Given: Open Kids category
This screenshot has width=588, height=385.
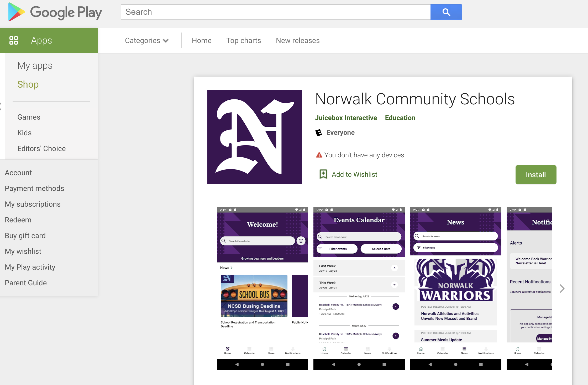Looking at the screenshot, I should (x=24, y=133).
